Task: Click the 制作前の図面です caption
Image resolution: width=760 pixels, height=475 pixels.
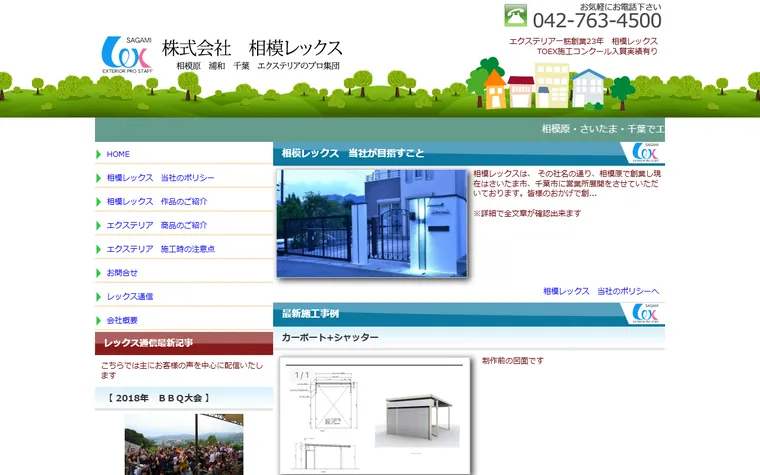Action: click(513, 361)
